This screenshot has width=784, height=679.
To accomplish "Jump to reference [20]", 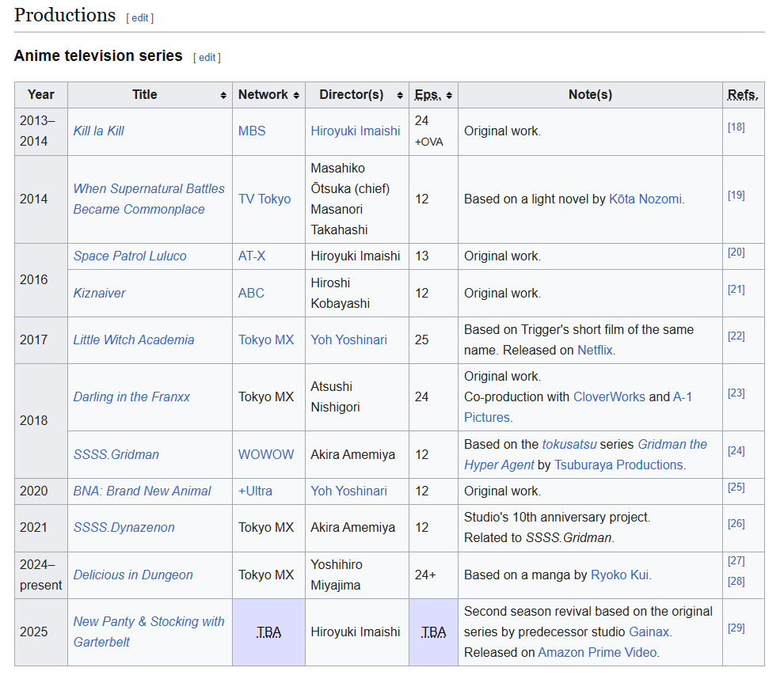I will 736,252.
